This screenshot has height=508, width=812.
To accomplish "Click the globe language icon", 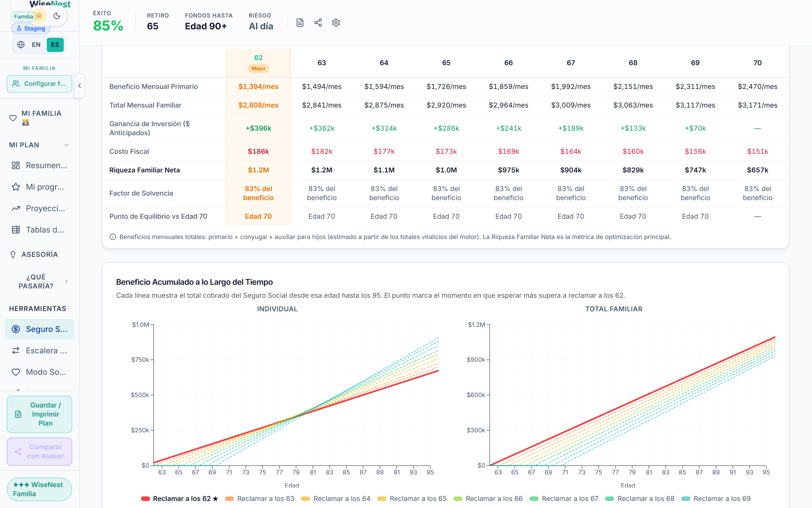I will tap(21, 45).
